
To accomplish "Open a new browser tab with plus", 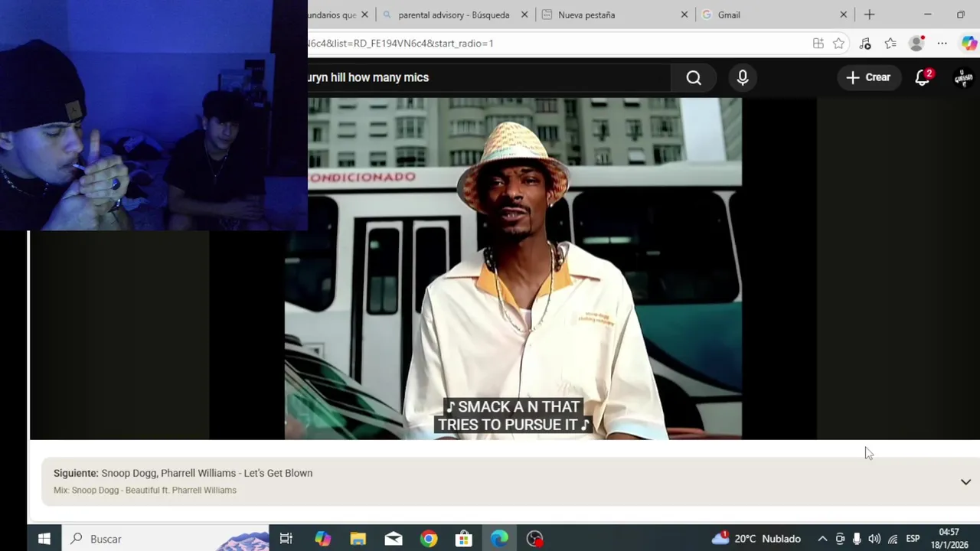I will pos(869,15).
